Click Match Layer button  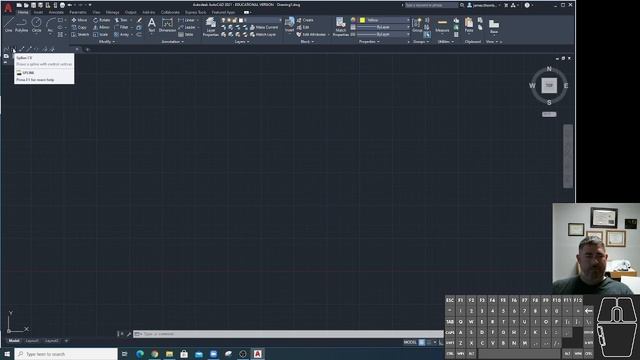pos(262,35)
